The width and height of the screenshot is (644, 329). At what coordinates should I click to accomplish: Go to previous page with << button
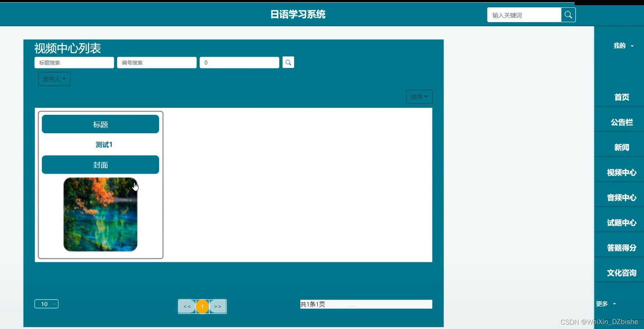tap(187, 307)
